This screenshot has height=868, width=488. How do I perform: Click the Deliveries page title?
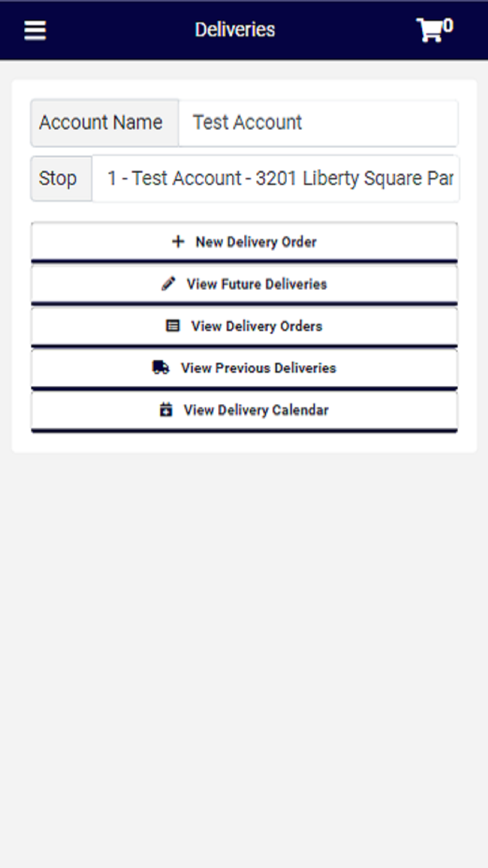point(235,30)
